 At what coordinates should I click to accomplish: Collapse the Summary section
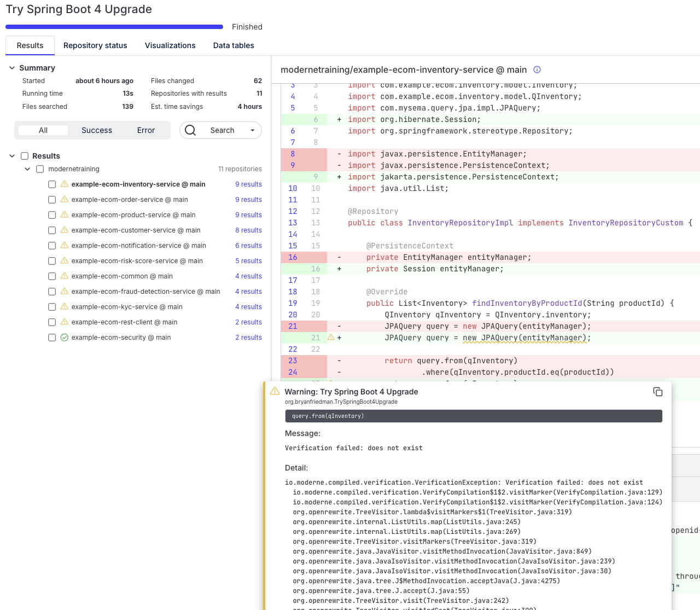[12, 68]
